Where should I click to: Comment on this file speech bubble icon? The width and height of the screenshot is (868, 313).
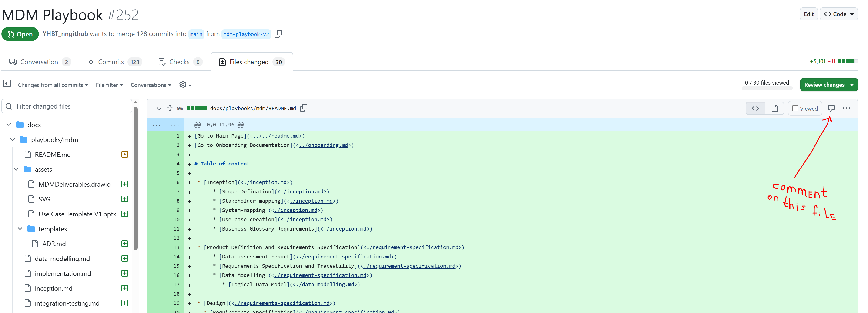(x=831, y=108)
